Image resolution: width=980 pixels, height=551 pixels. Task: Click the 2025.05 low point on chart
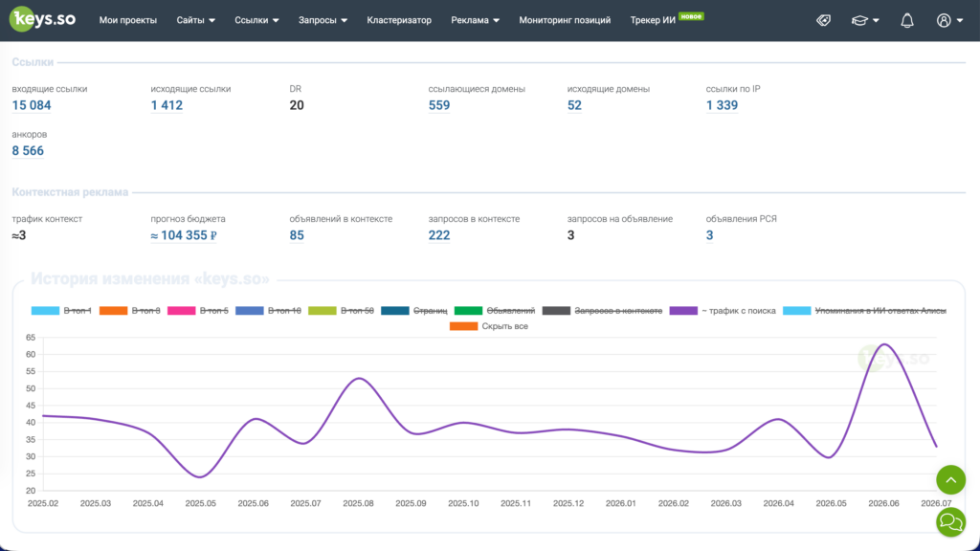[200, 477]
